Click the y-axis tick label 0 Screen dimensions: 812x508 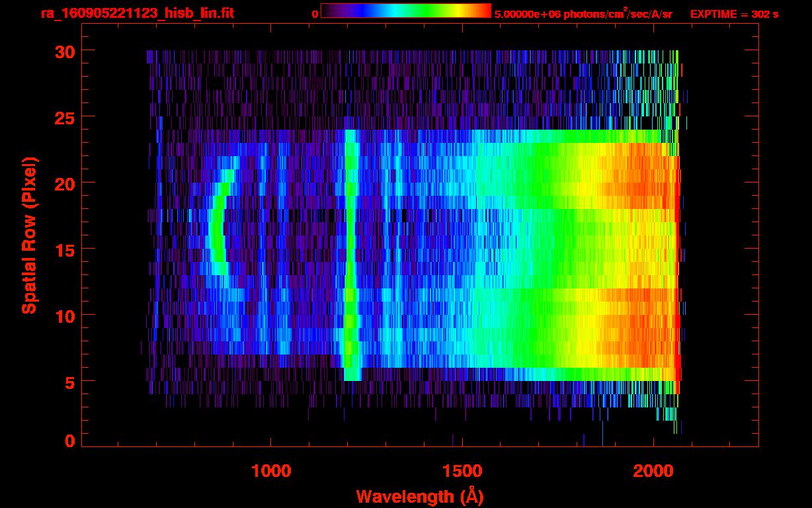69,441
